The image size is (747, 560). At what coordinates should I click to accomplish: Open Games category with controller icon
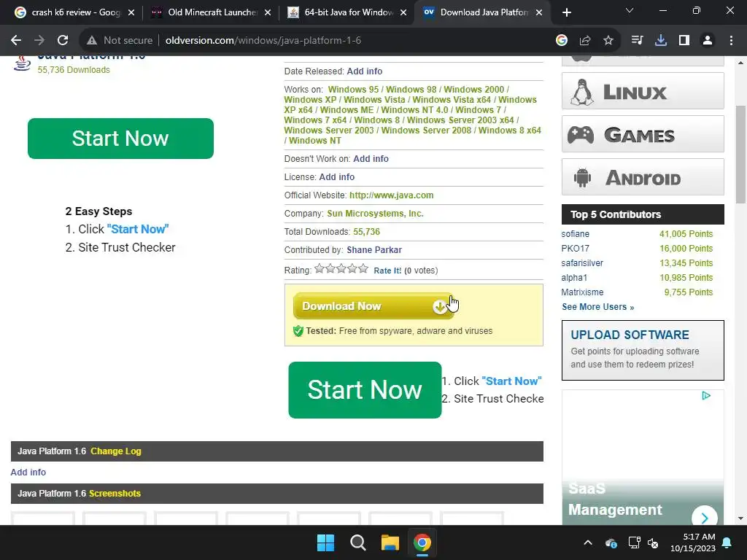pyautogui.click(x=643, y=134)
